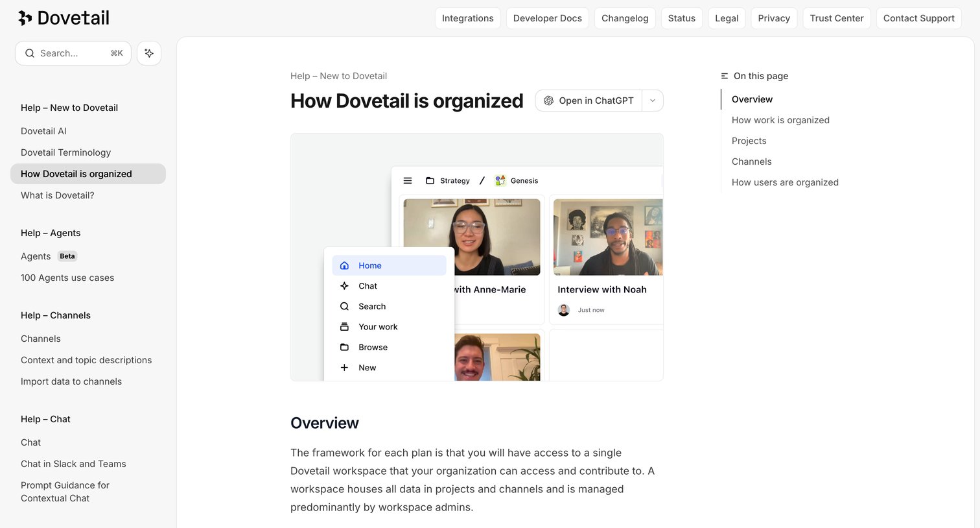Image resolution: width=980 pixels, height=528 pixels.
Task: Click the Strategy folder icon
Action: point(430,180)
